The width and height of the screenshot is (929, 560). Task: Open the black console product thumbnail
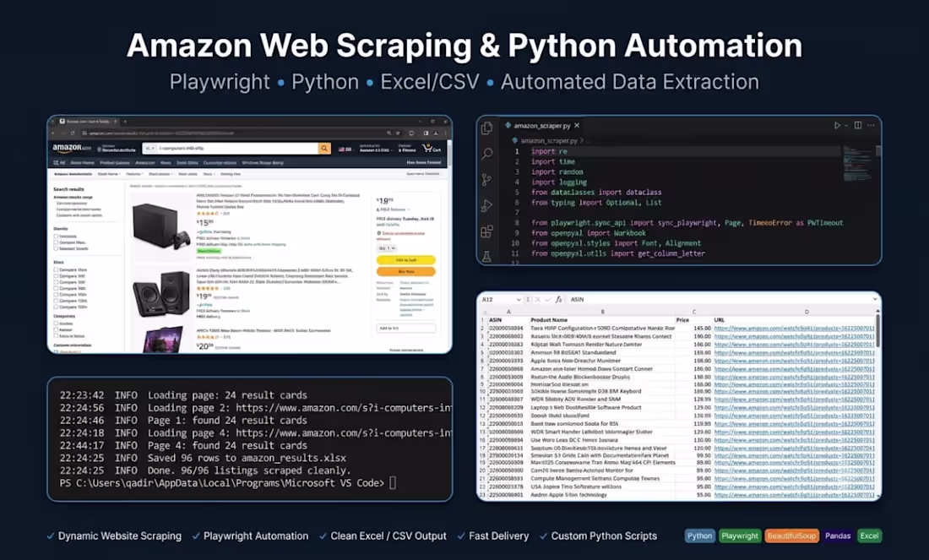point(162,226)
